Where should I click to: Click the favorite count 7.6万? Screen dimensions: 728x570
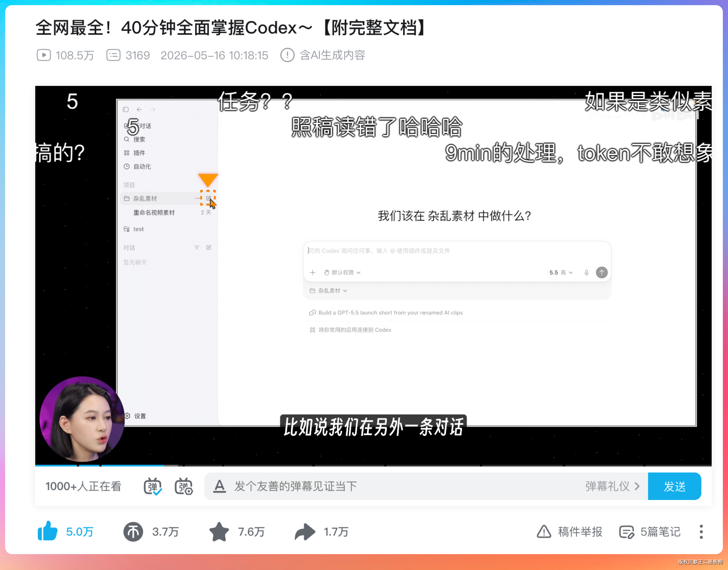click(x=251, y=532)
